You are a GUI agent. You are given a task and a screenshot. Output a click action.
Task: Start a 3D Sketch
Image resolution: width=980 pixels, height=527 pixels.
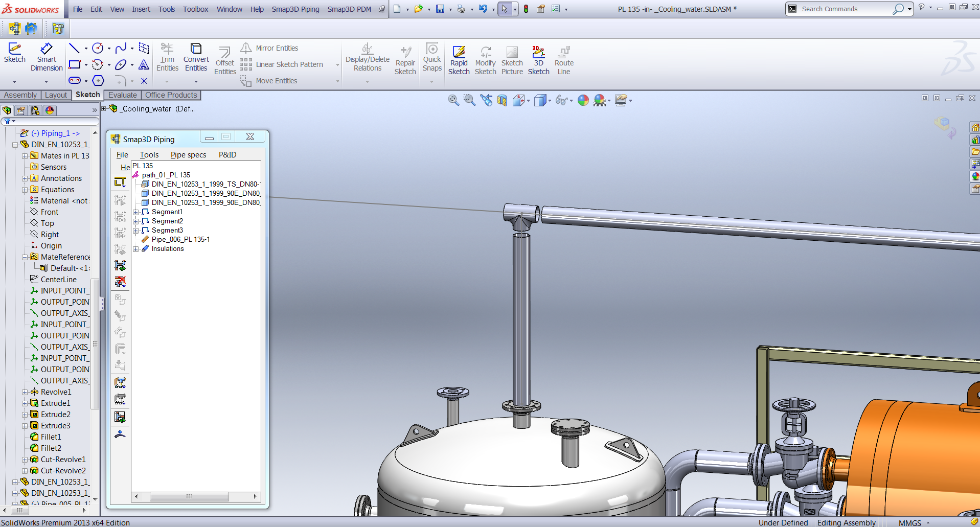pyautogui.click(x=538, y=59)
